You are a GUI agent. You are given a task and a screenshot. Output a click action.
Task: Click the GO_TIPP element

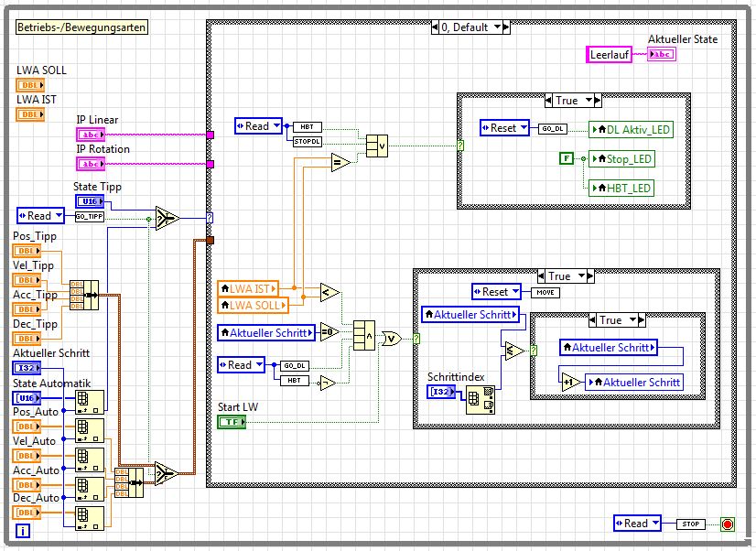click(90, 216)
